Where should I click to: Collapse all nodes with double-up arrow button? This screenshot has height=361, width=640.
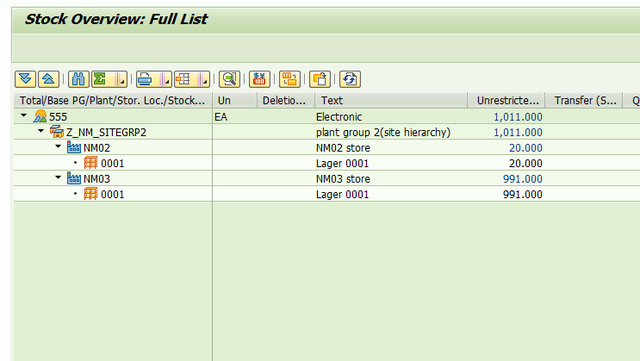click(x=49, y=79)
